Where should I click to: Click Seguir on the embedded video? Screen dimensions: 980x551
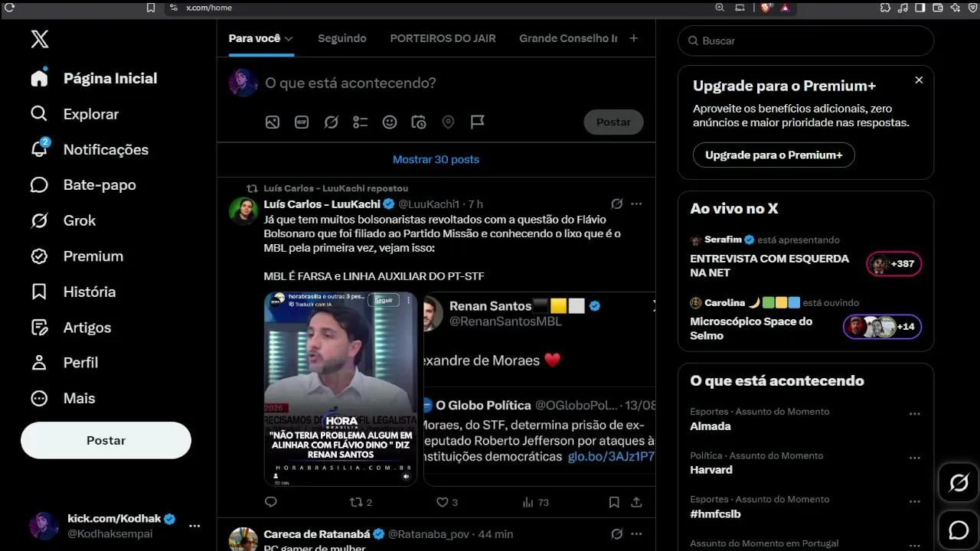(384, 300)
